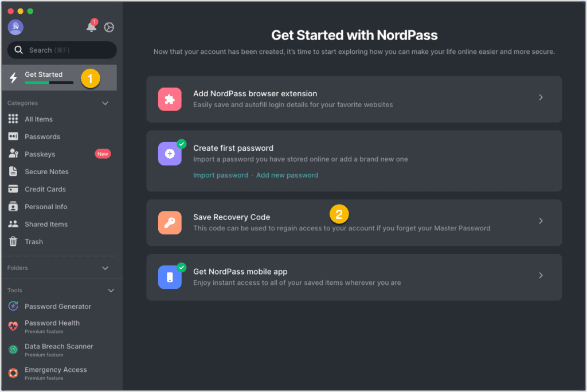This screenshot has height=392, width=587.
Task: Click the Save Recovery Code key icon
Action: pos(170,223)
